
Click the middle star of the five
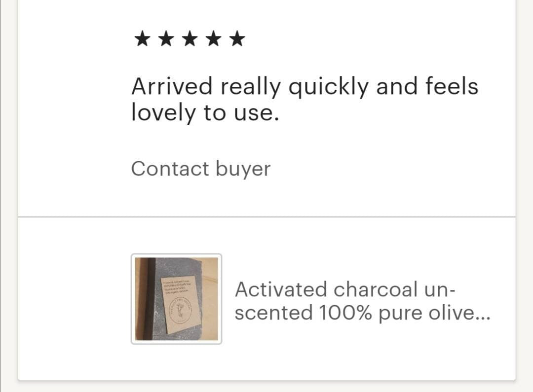[190, 38]
